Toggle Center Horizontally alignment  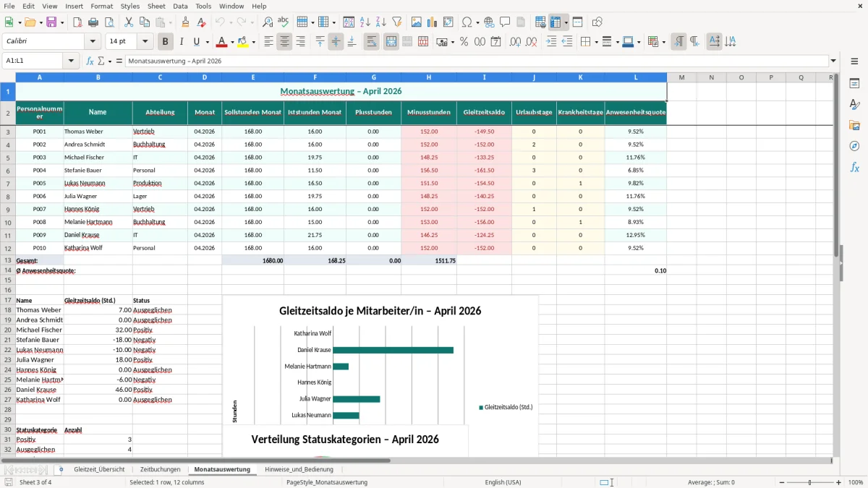point(284,42)
